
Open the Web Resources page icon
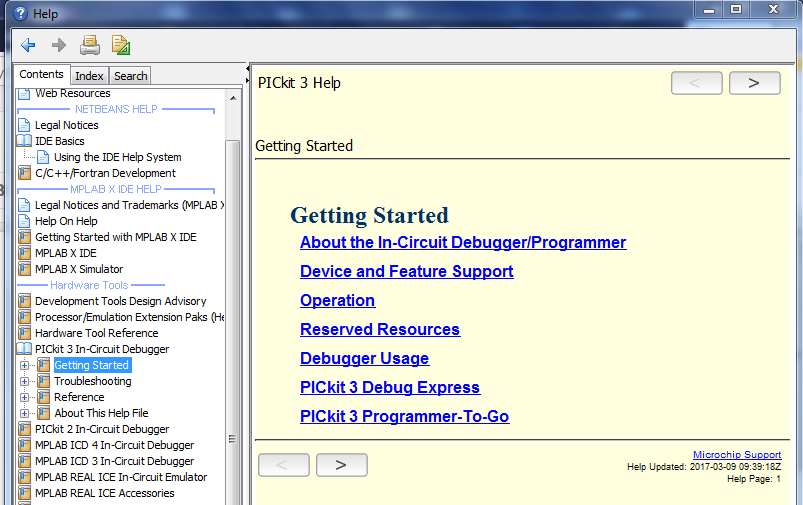(x=24, y=93)
